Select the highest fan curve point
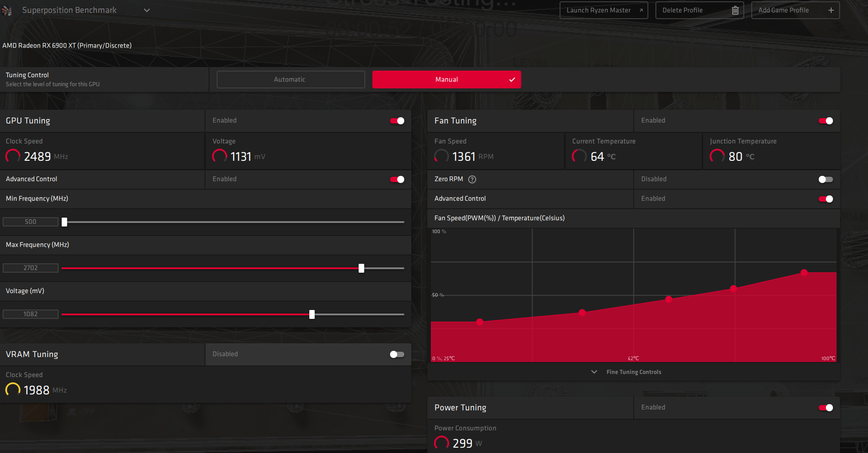 pos(804,273)
